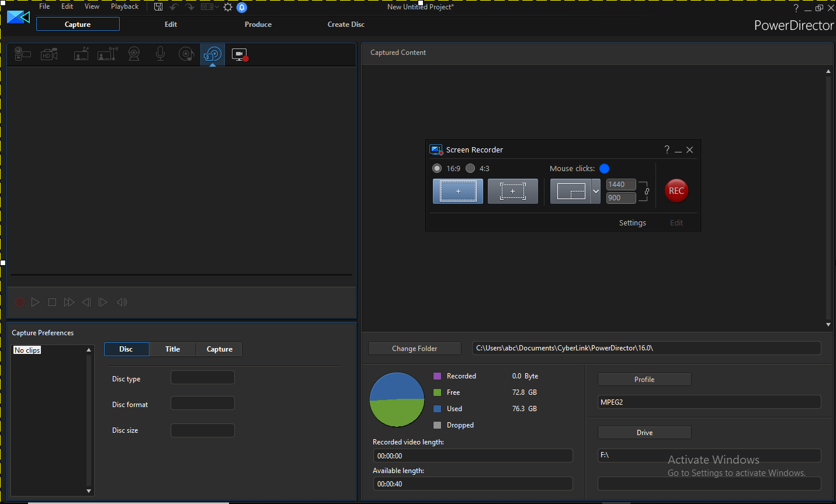
Task: Open preferences via the gear icon
Action: tap(228, 7)
